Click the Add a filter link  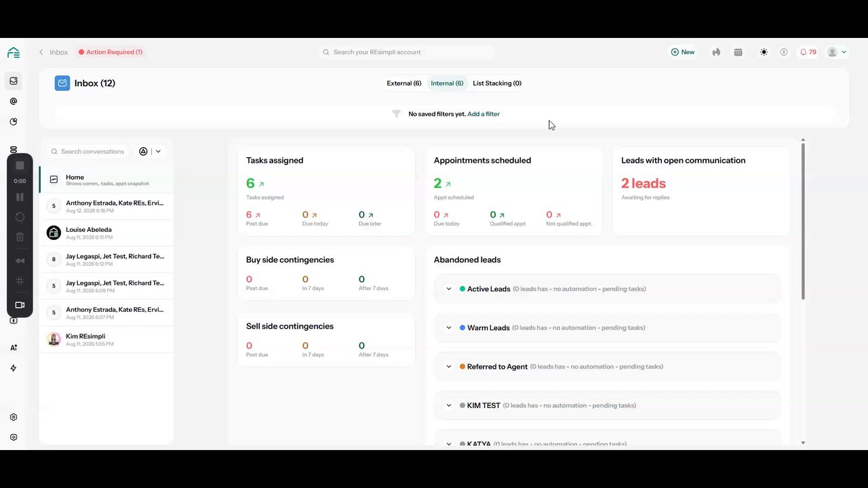[484, 114]
